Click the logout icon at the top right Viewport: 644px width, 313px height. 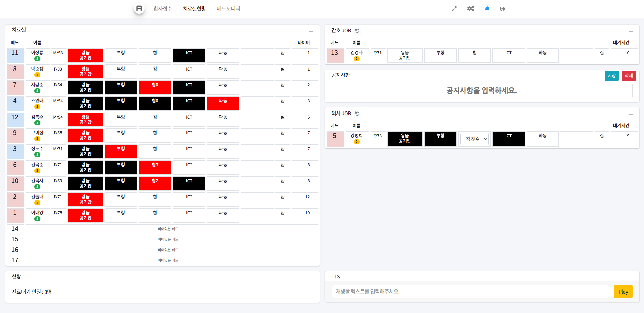point(502,9)
